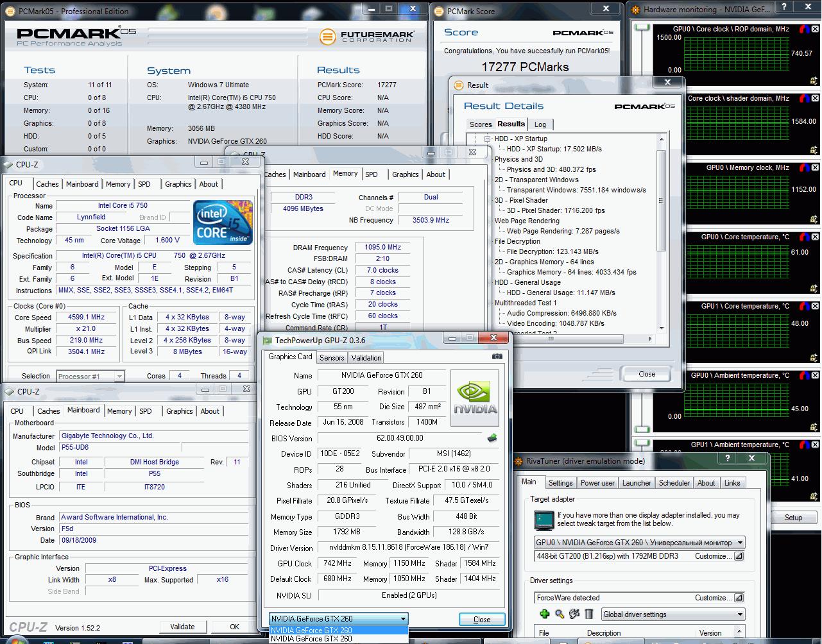Click the Hardware monitoring window help button
Screen dimensions: 822x644
tap(784, 7)
